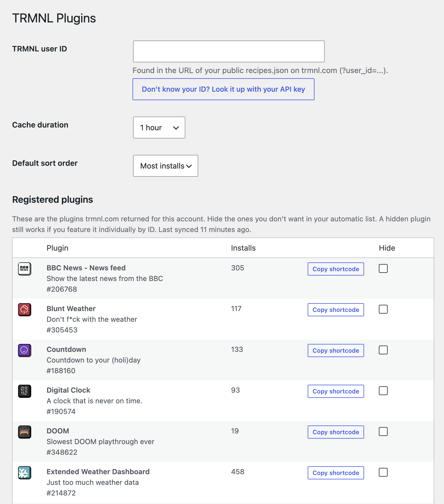Tick the Hide checkbox for BBC News
444x504 pixels.
click(x=383, y=268)
